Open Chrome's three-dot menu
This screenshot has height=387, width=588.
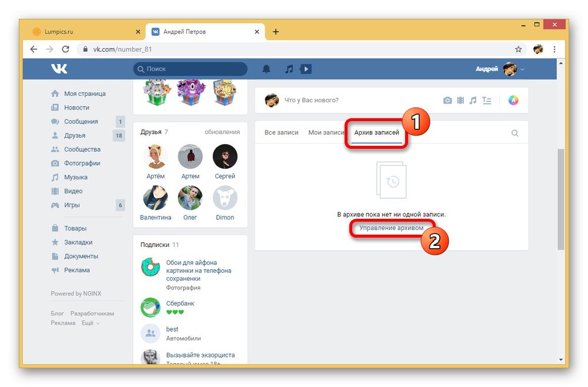554,49
